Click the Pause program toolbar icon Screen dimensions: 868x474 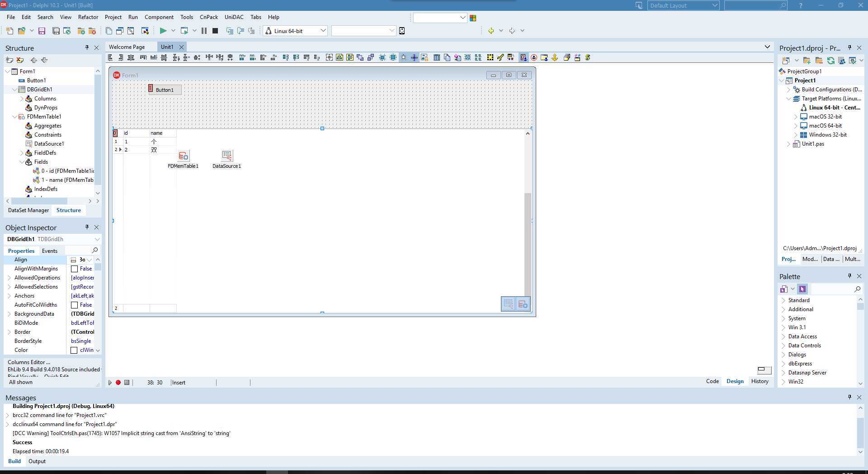(204, 31)
